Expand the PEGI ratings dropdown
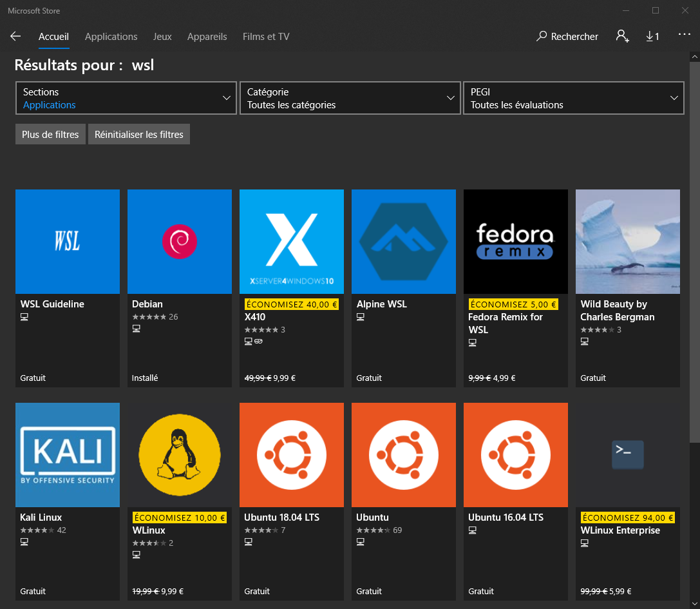 [574, 98]
